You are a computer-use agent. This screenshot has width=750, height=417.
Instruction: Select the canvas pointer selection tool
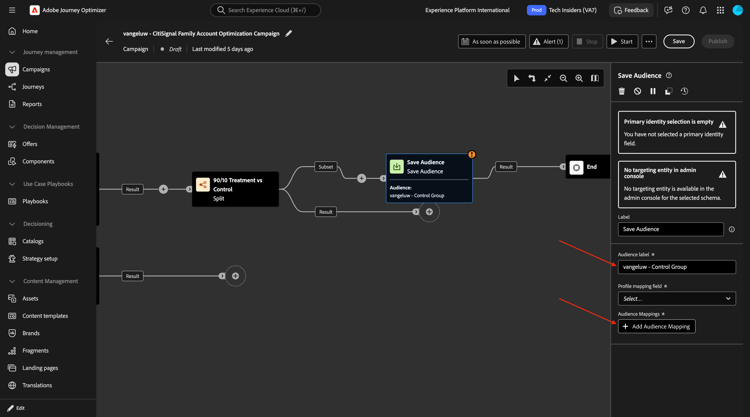click(517, 78)
